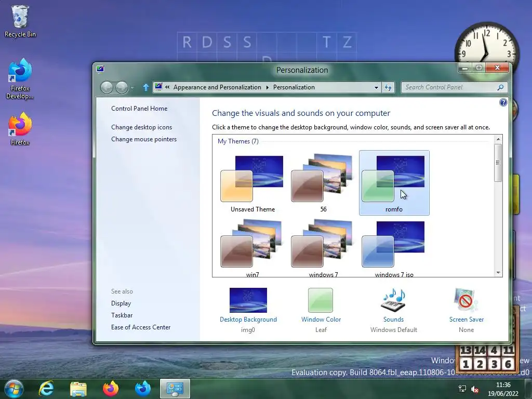Open the Window Color Leaf swatch
The height and width of the screenshot is (399, 532).
tap(321, 300)
